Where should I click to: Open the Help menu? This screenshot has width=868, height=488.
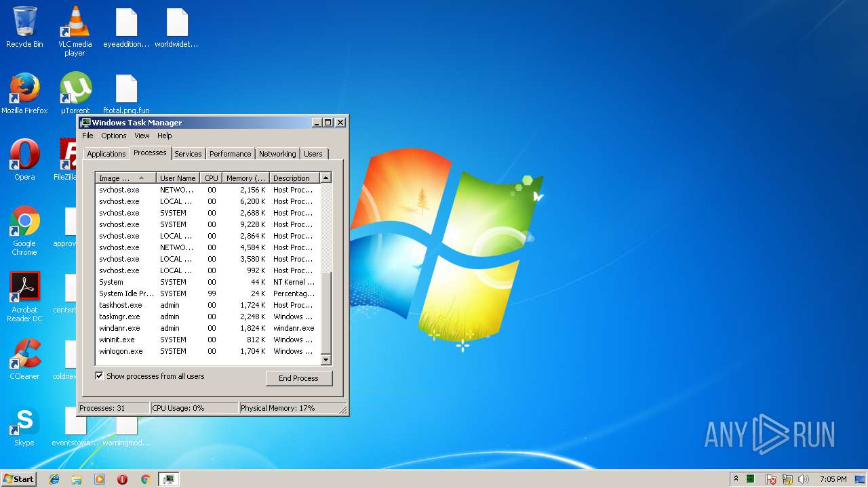(165, 136)
